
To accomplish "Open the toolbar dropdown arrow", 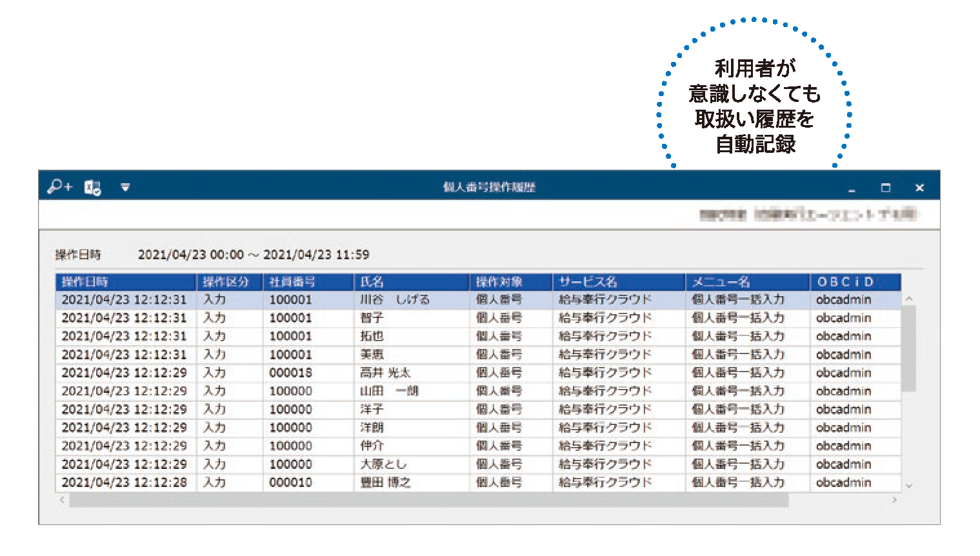I will [x=125, y=188].
